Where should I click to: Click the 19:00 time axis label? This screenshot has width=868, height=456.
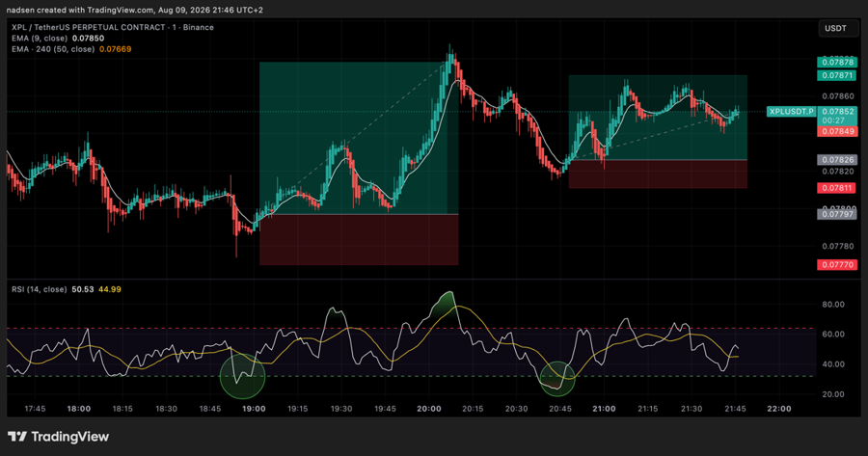pyautogui.click(x=254, y=409)
